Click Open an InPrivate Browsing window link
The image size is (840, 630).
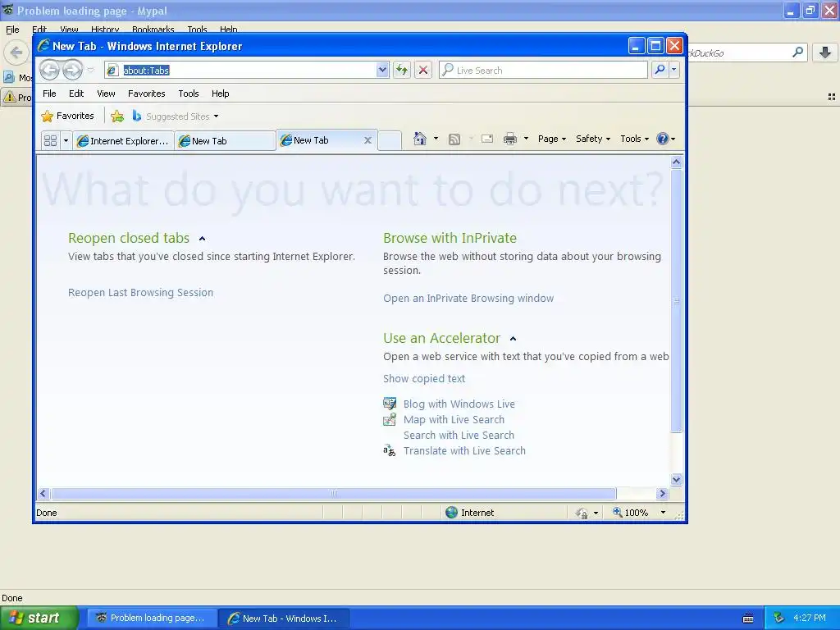(x=468, y=299)
